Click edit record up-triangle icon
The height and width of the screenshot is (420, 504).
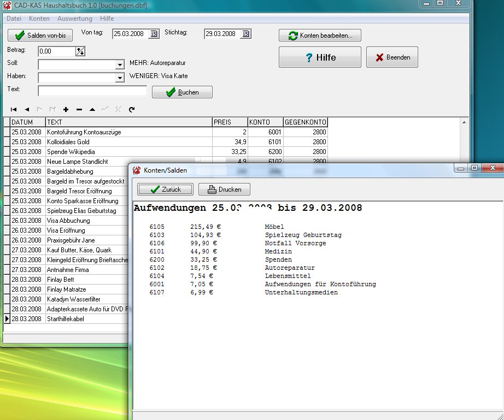click(x=92, y=110)
